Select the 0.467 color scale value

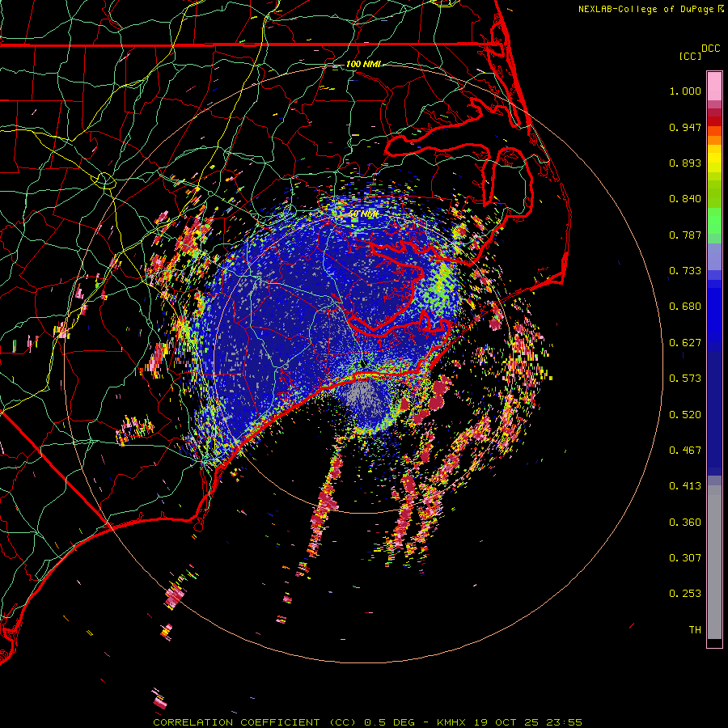point(685,451)
